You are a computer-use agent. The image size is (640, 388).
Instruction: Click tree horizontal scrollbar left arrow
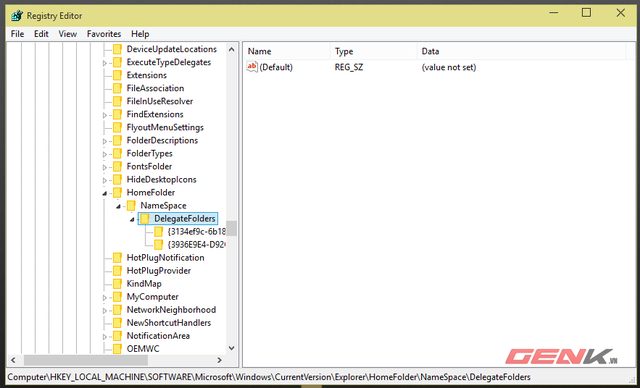(x=13, y=360)
